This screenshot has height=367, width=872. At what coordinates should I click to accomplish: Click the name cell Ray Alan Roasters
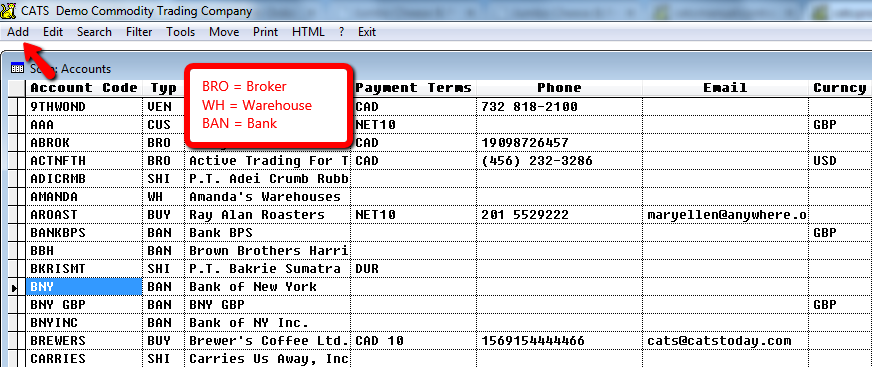[x=268, y=215]
